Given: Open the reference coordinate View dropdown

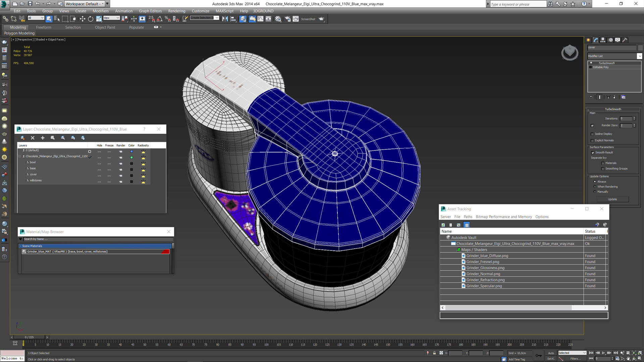Looking at the screenshot, I should point(111,18).
